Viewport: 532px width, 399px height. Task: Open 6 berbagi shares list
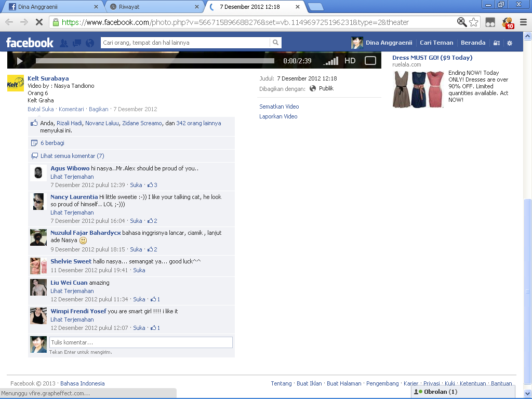point(52,143)
